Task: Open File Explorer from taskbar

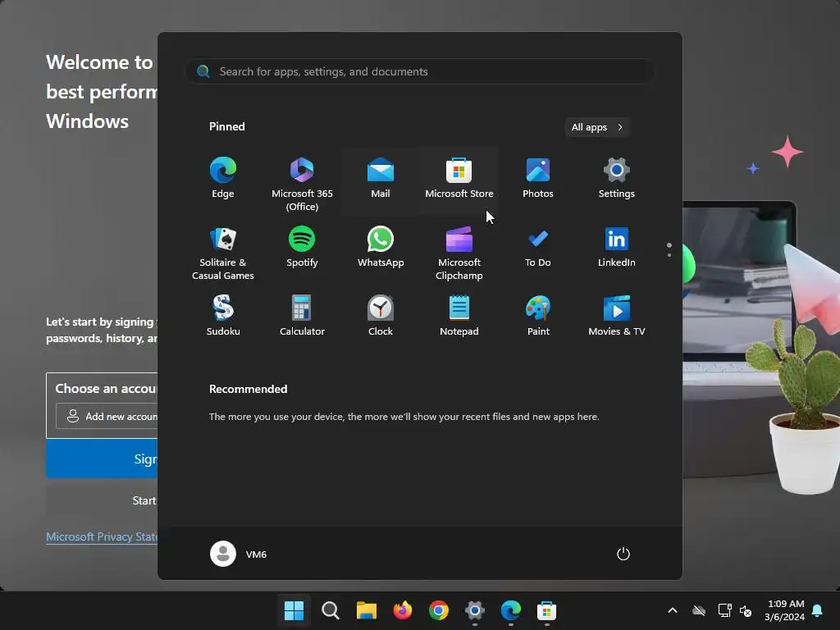Action: point(367,610)
